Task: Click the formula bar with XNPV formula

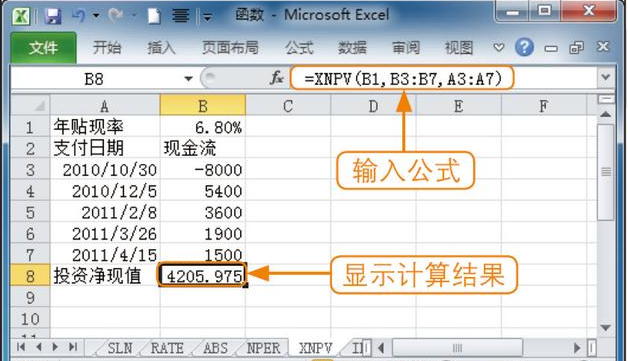Action: pyautogui.click(x=403, y=79)
